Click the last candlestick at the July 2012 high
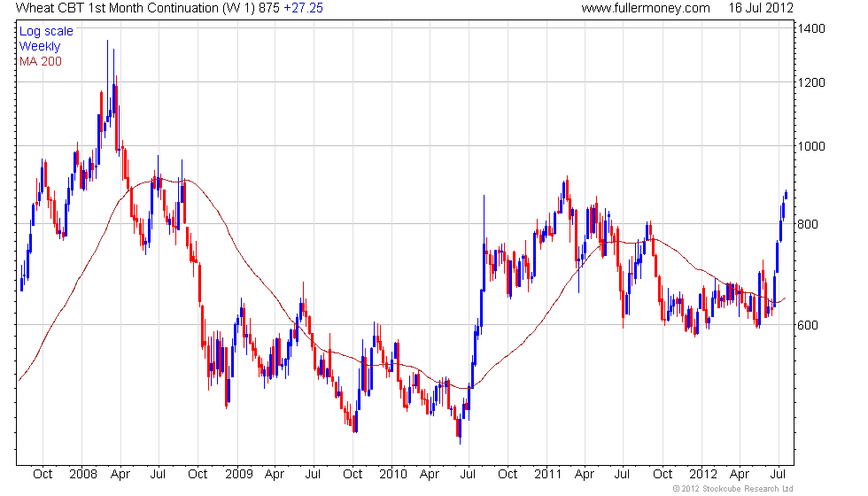Screen dimensions: 868x496 pyautogui.click(x=786, y=194)
